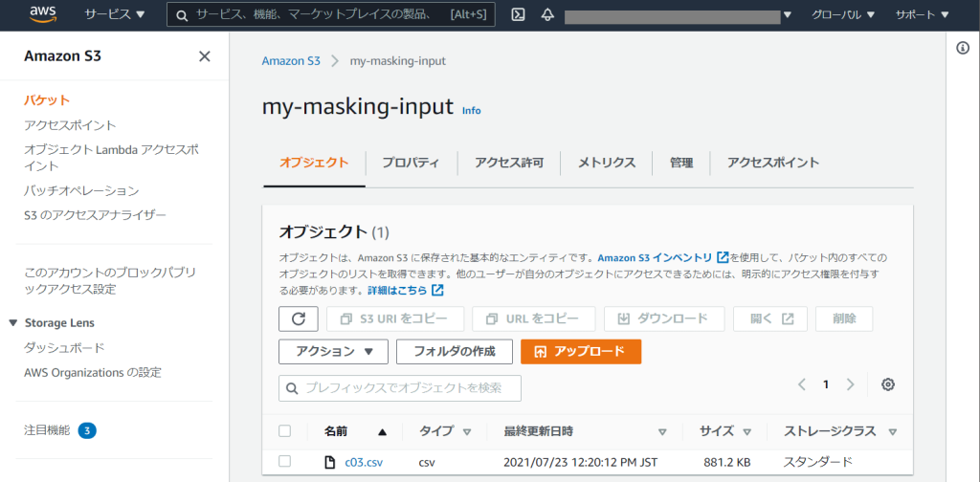Go to previous page of objects
The image size is (980, 482).
802,384
